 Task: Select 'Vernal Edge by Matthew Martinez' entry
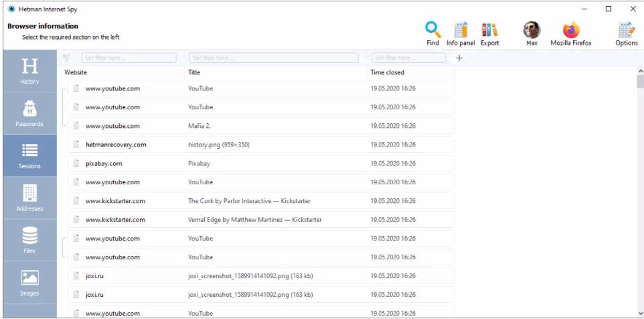point(254,220)
